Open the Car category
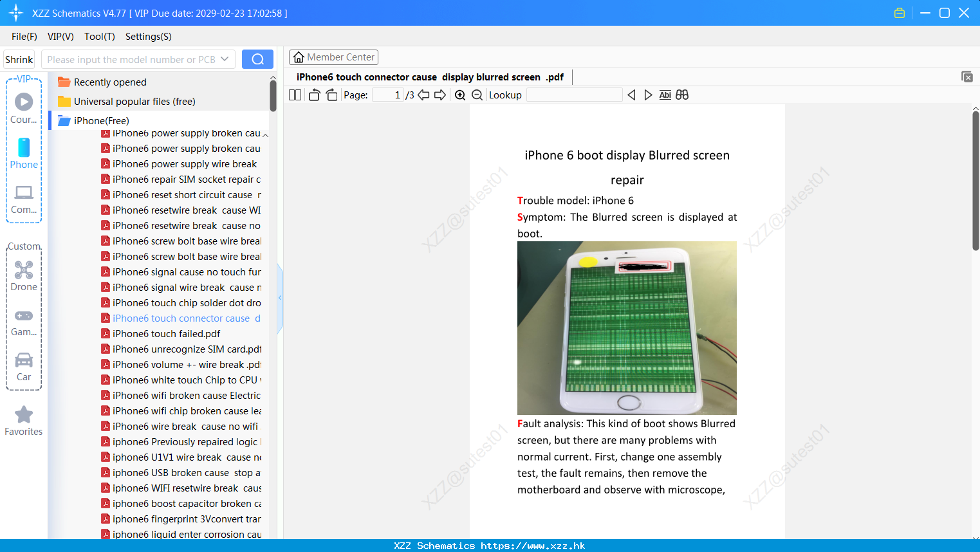980x552 pixels. 24,367
